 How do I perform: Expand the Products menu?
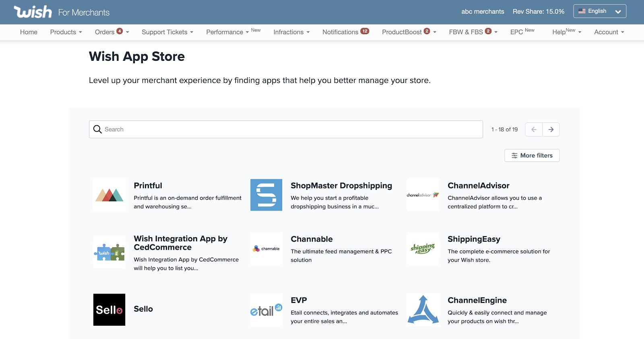tap(66, 32)
